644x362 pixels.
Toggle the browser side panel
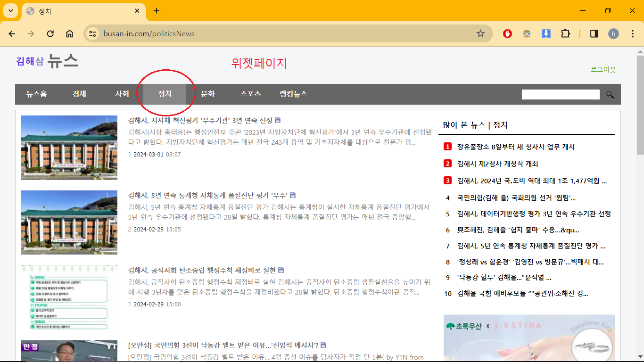594,33
